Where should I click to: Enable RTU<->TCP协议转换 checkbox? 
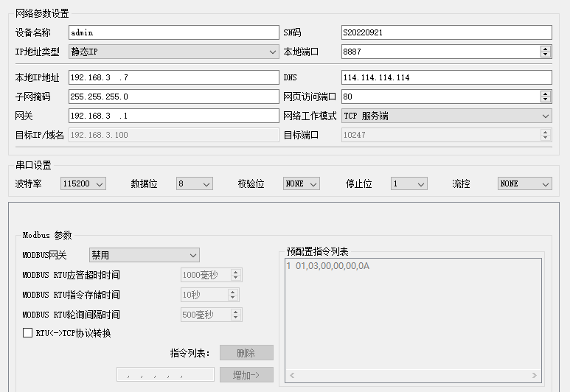pyautogui.click(x=27, y=333)
